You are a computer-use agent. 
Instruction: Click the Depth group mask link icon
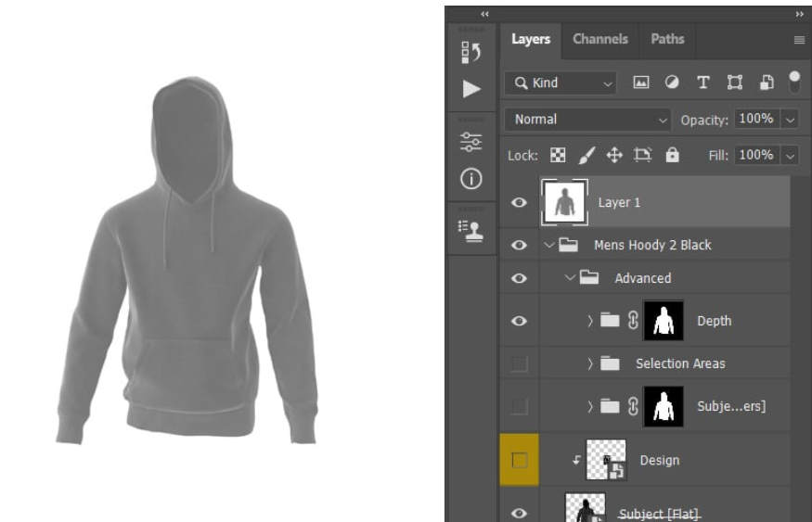tap(633, 321)
